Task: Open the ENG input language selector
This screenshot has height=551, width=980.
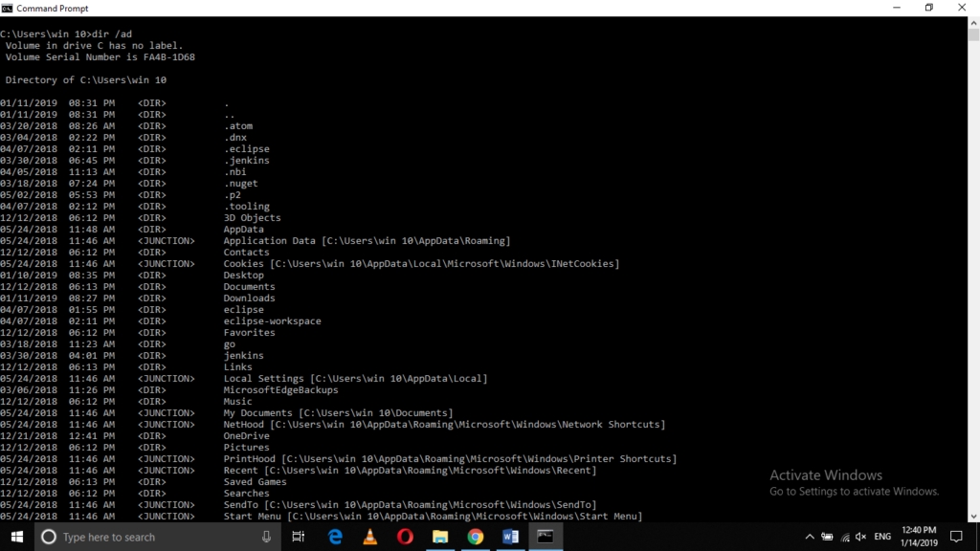Action: coord(883,537)
